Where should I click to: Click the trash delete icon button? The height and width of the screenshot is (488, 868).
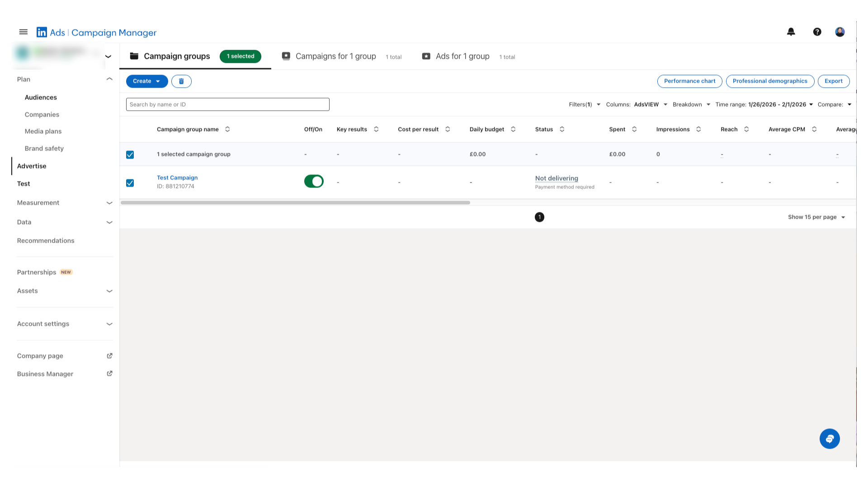(181, 81)
